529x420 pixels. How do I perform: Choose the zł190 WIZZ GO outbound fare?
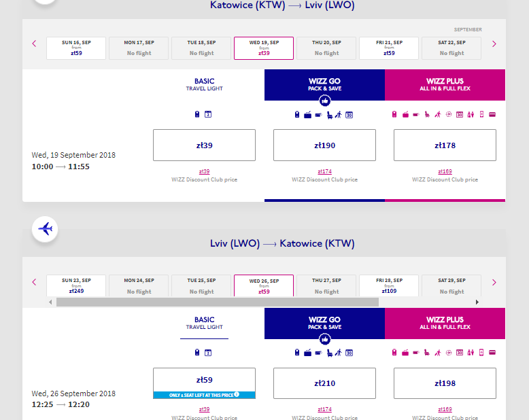pyautogui.click(x=324, y=145)
